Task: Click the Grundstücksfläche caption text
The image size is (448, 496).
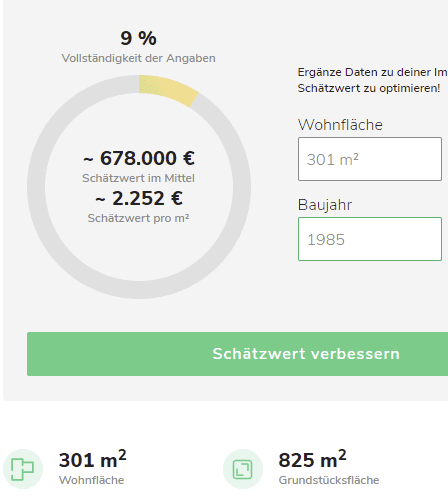Action: pos(329,480)
